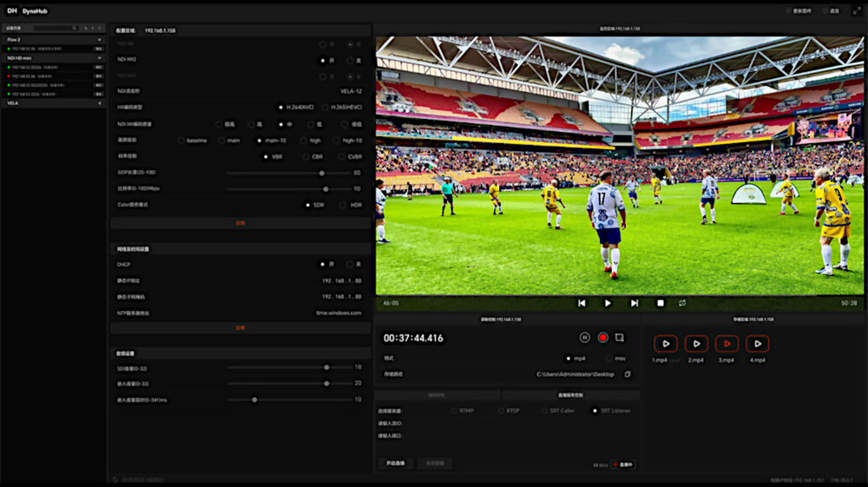Select VBR bitrate control

[266, 156]
